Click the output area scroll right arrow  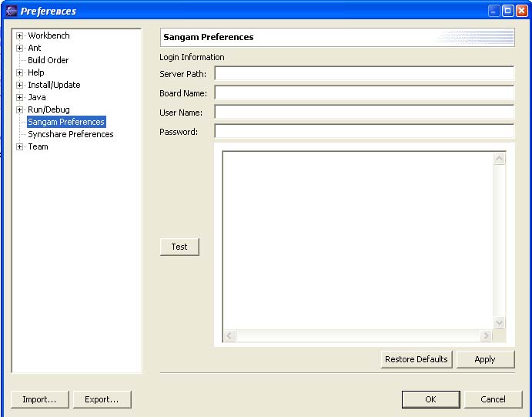486,336
